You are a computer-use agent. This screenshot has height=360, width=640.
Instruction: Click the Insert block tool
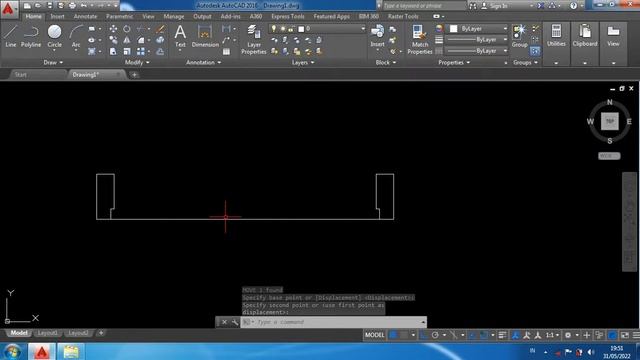tap(377, 36)
